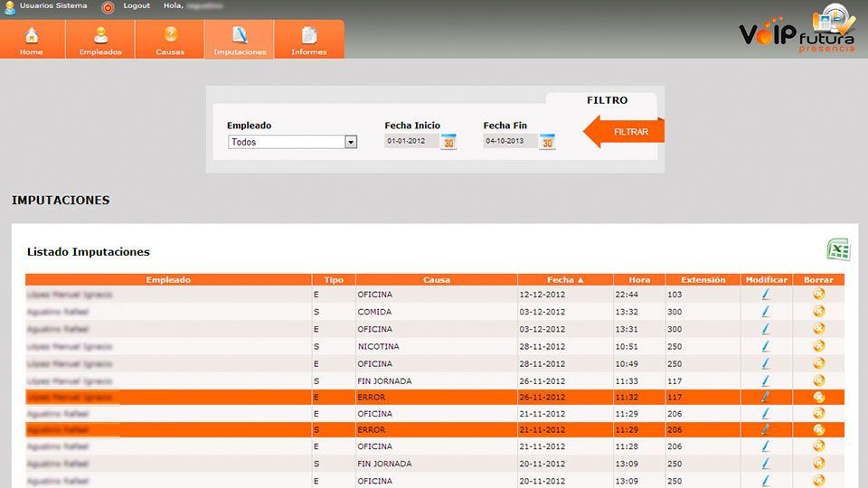The width and height of the screenshot is (868, 488).
Task: Delete the 26-11-2012 FIN JORNADA entry
Action: click(x=818, y=380)
